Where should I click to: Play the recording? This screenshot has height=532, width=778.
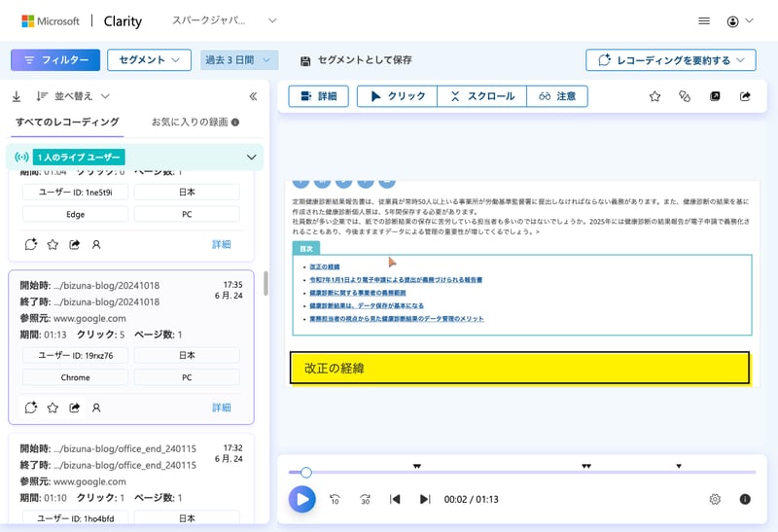(302, 499)
